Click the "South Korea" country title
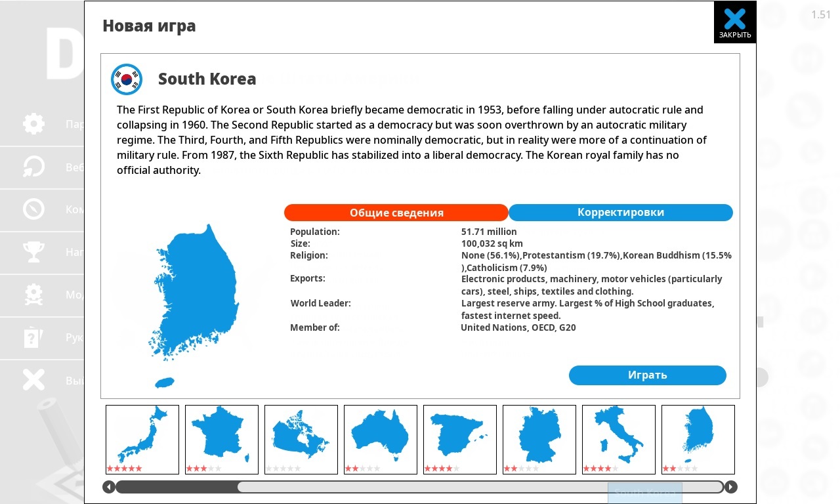The width and height of the screenshot is (840, 504). pos(207,79)
